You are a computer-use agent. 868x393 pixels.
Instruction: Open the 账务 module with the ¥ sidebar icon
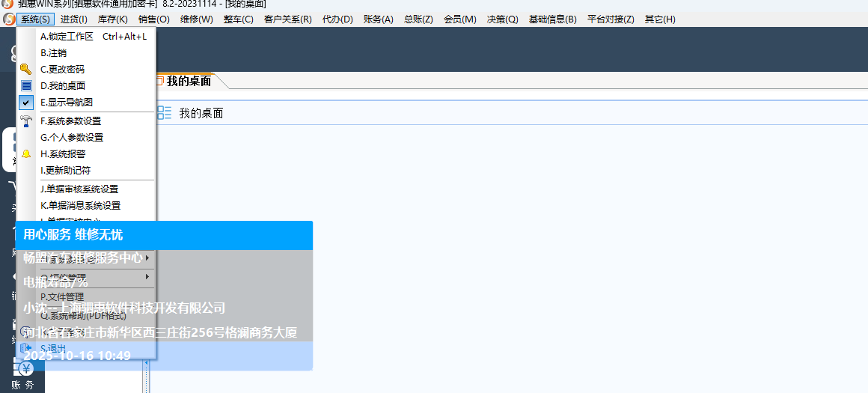pos(26,369)
